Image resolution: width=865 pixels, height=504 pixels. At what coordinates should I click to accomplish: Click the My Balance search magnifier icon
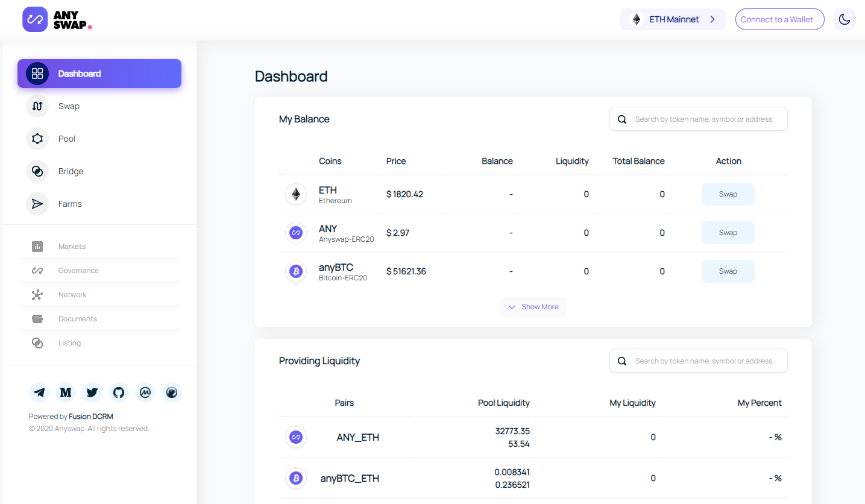pyautogui.click(x=622, y=119)
